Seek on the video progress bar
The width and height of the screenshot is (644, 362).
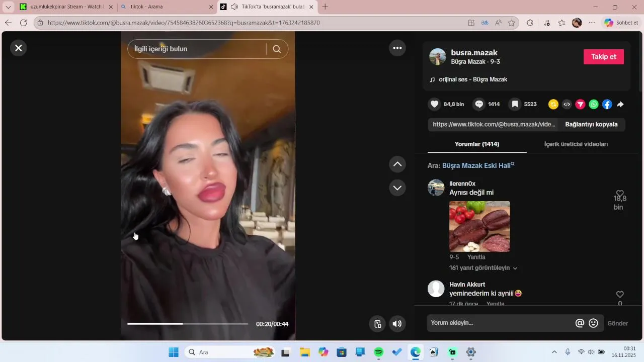click(188, 324)
